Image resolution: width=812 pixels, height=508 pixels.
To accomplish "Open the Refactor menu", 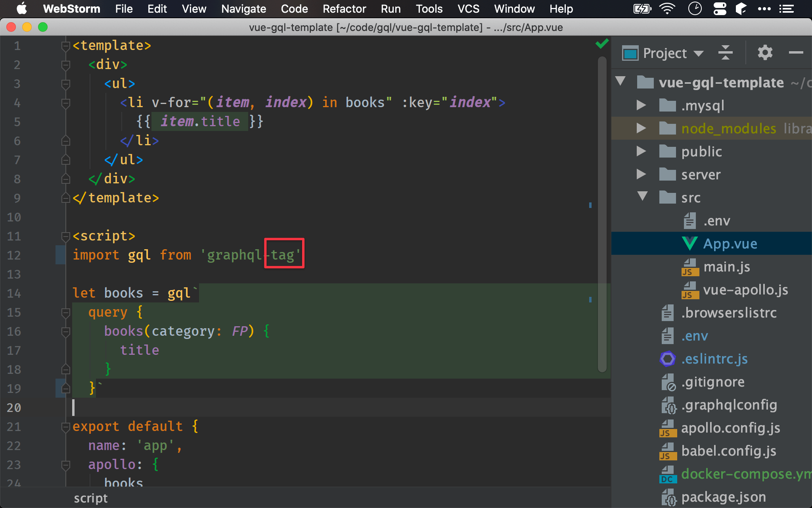I will [x=344, y=9].
